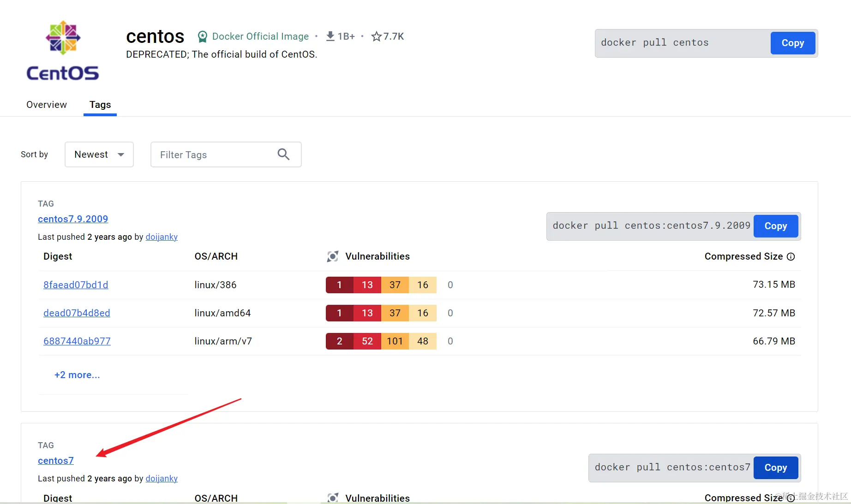Click the unspecified count 0 in linux/arm/v7 row

coord(450,341)
